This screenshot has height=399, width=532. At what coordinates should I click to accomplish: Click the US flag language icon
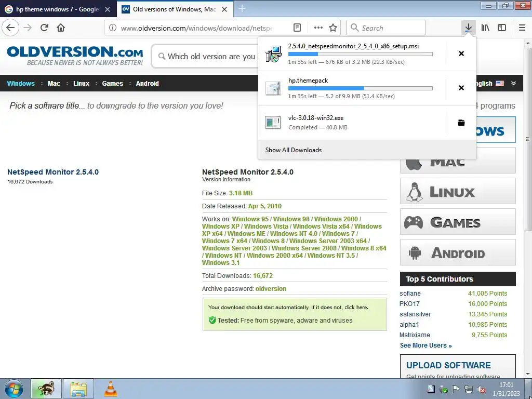[500, 84]
